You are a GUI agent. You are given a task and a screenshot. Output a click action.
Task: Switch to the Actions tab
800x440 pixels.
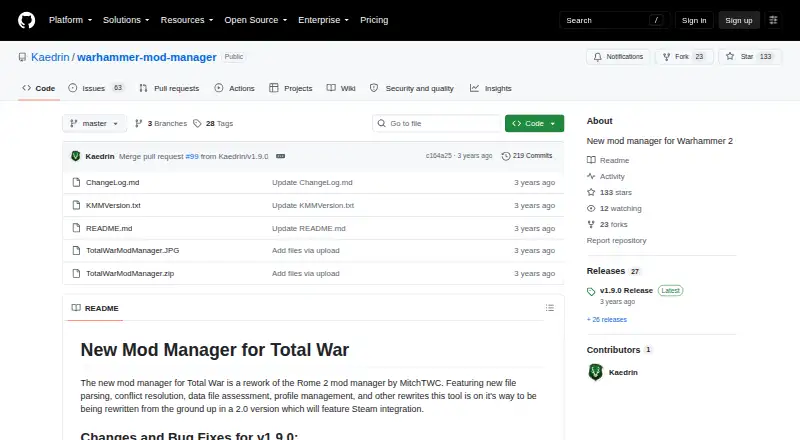point(234,88)
